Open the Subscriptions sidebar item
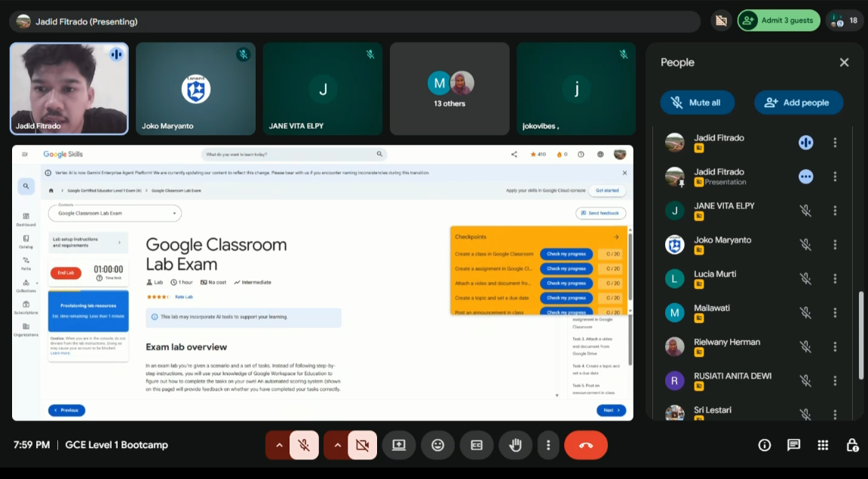The height and width of the screenshot is (479, 868). [26, 308]
